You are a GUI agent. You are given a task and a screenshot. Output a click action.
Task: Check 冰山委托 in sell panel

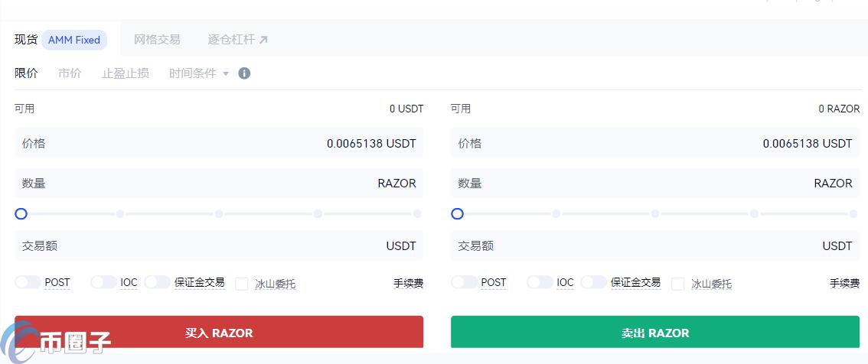point(677,284)
